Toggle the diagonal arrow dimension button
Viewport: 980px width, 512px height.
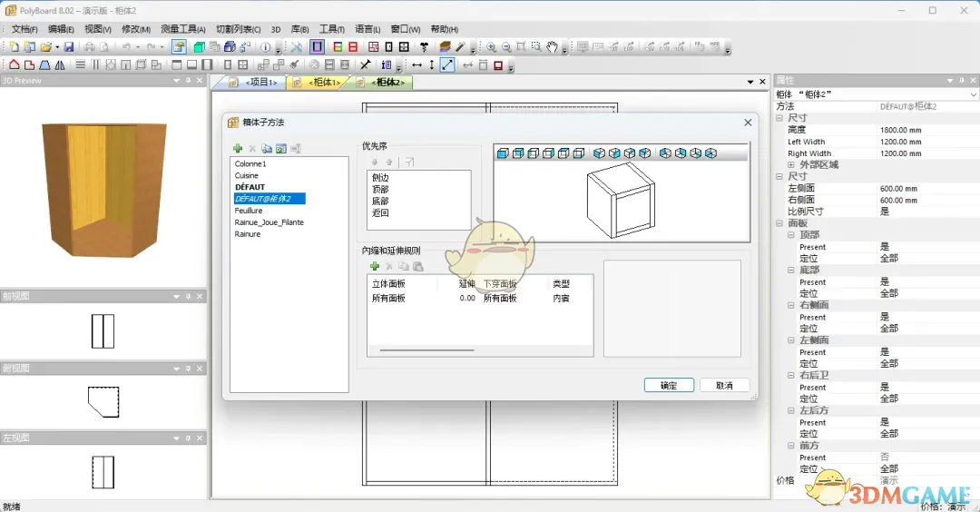[x=447, y=64]
